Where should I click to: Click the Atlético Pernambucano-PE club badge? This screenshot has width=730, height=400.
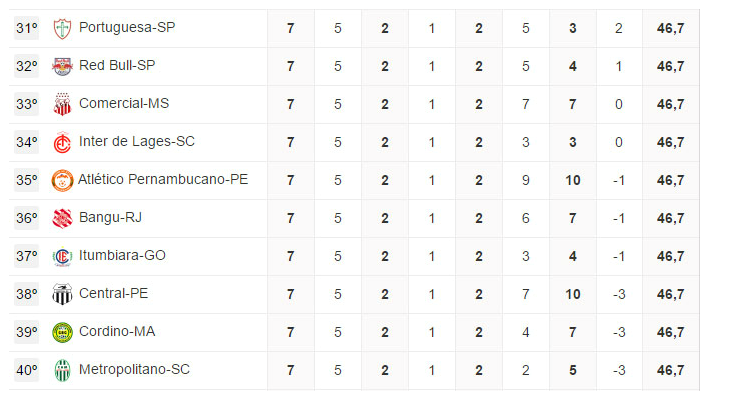[62, 180]
